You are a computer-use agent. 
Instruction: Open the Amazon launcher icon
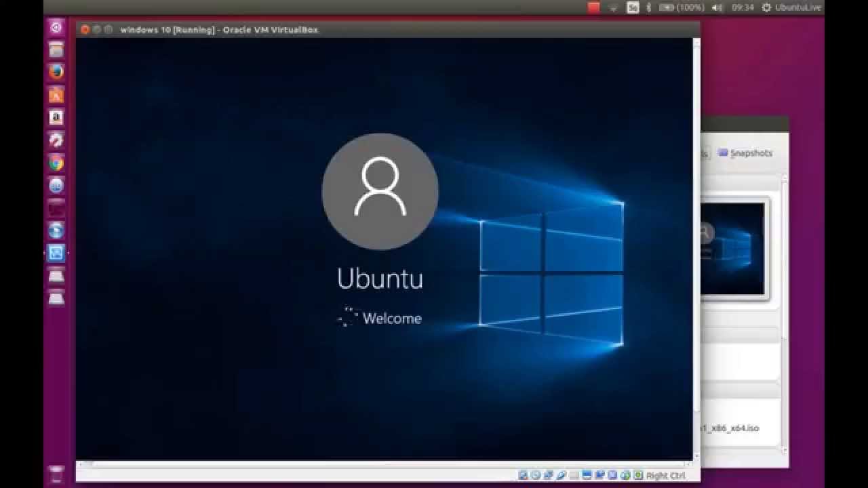click(56, 118)
